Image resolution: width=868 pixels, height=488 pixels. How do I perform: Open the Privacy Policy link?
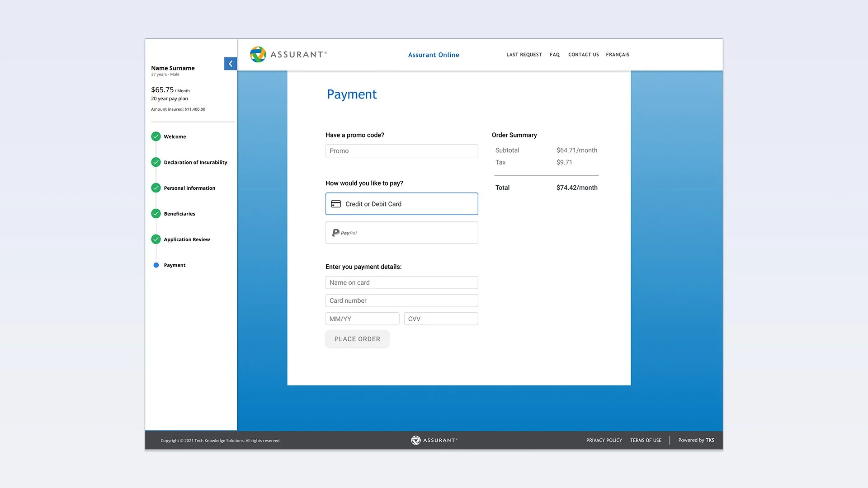click(604, 441)
